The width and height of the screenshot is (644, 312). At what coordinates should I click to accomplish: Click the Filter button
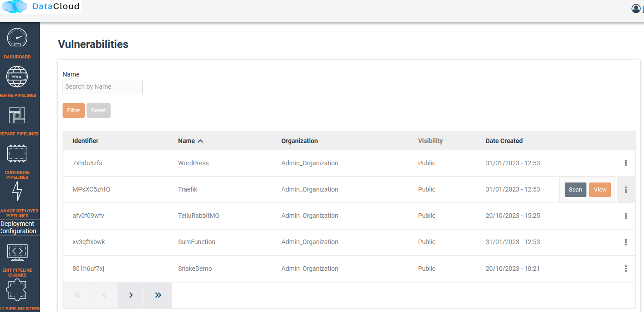click(x=73, y=110)
